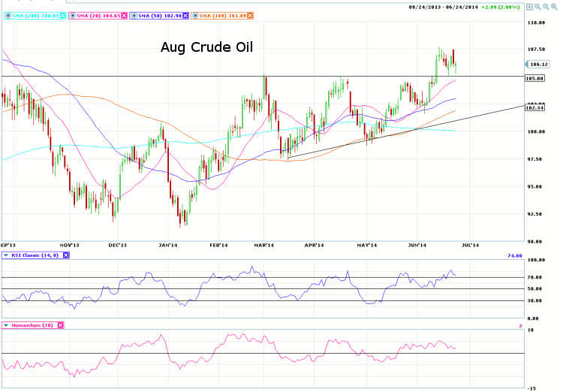Remove the SMA (50) overlay using its X
This screenshot has height=392, width=563.
click(186, 14)
